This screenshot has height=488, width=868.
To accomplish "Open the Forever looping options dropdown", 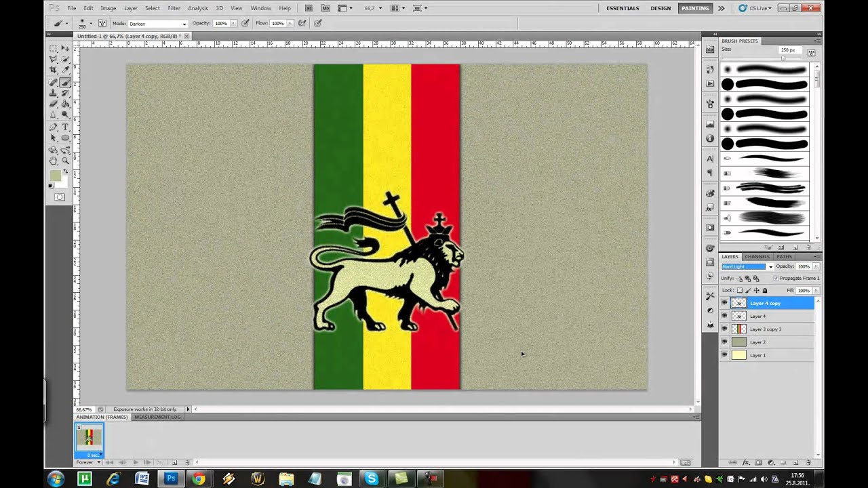I will pos(88,462).
